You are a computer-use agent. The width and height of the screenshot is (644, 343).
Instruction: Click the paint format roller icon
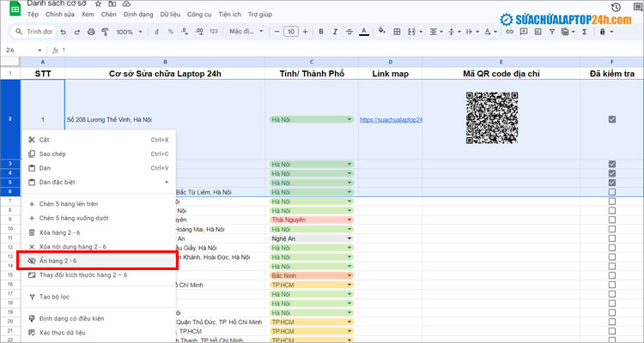(x=105, y=32)
